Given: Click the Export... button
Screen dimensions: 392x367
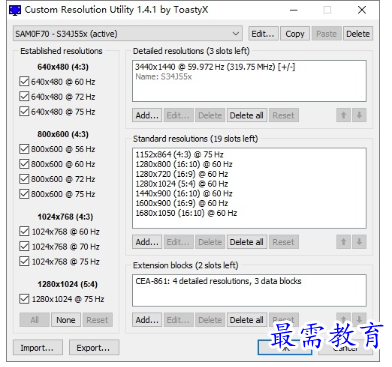Looking at the screenshot, I should pyautogui.click(x=94, y=348).
